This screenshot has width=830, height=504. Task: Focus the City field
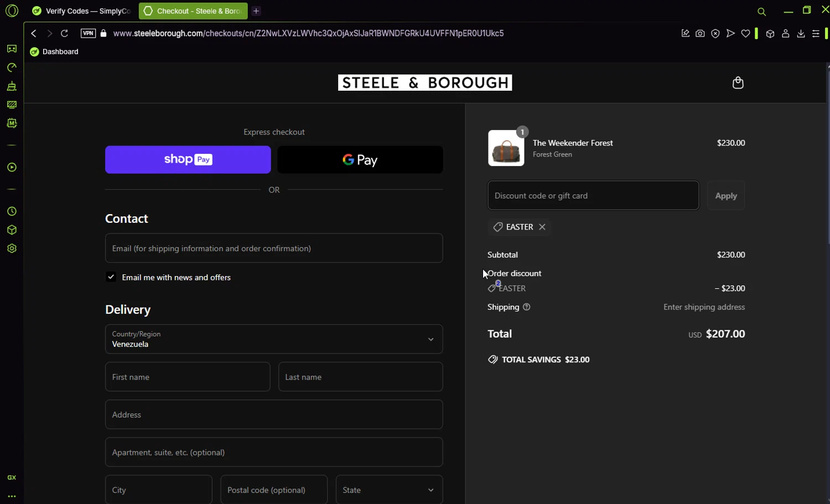[159, 490]
